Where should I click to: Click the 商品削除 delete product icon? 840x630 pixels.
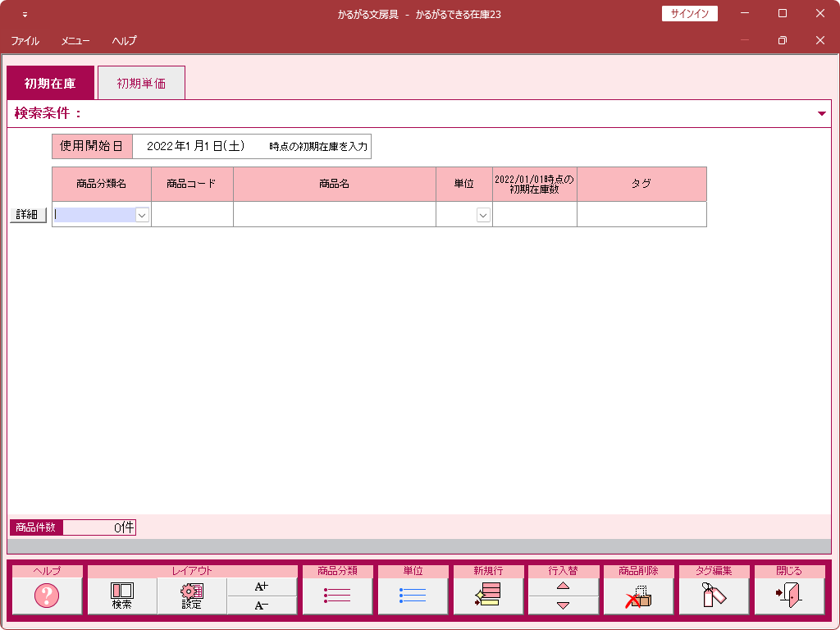click(x=638, y=596)
